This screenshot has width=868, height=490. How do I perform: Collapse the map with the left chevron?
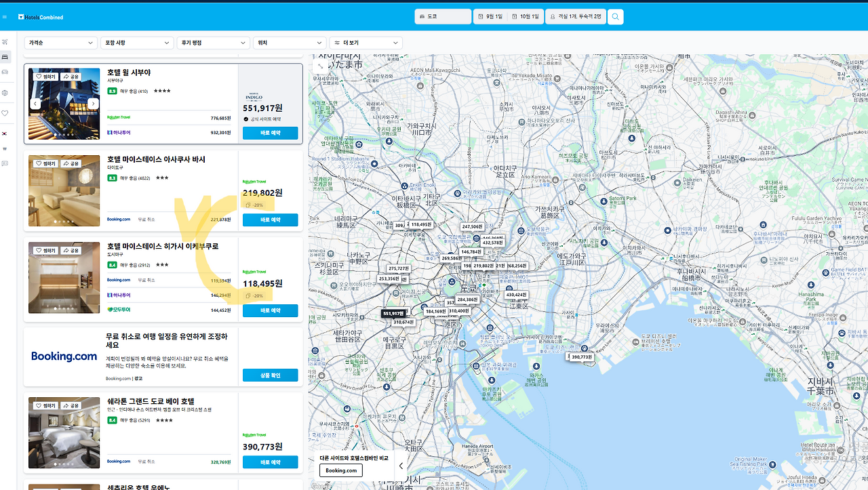(401, 466)
